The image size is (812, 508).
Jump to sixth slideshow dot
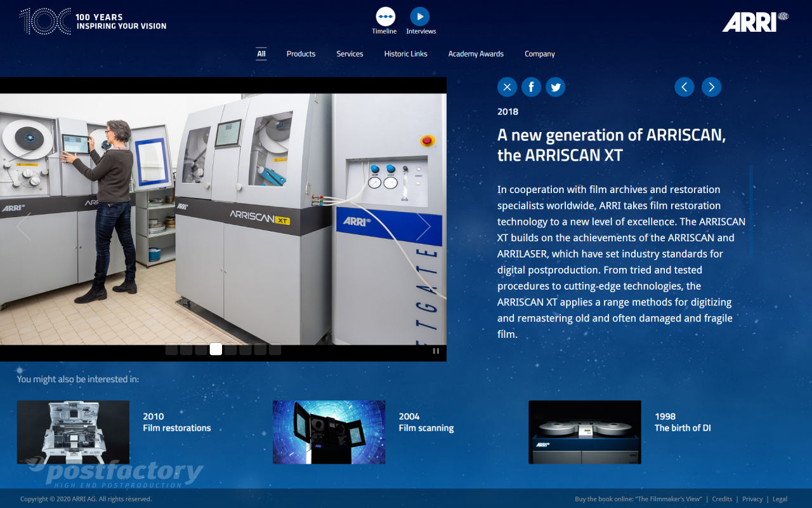tap(246, 349)
